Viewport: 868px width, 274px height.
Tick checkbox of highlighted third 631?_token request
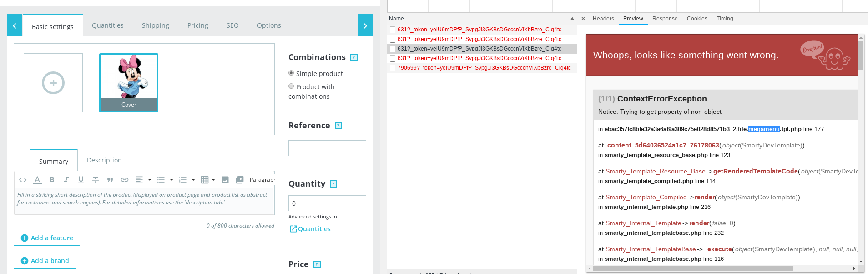pos(393,49)
